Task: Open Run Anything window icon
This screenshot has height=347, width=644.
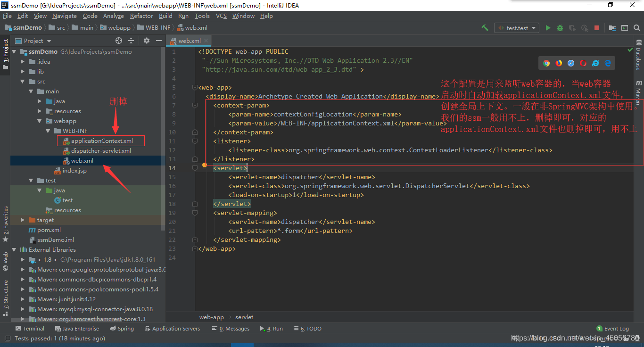Action: point(625,28)
